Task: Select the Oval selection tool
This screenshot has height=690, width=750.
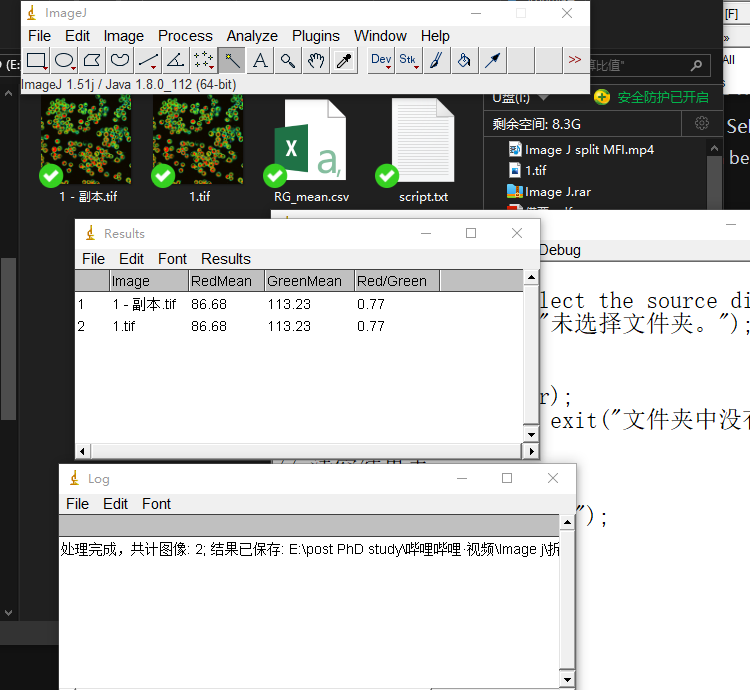Action: 64,61
